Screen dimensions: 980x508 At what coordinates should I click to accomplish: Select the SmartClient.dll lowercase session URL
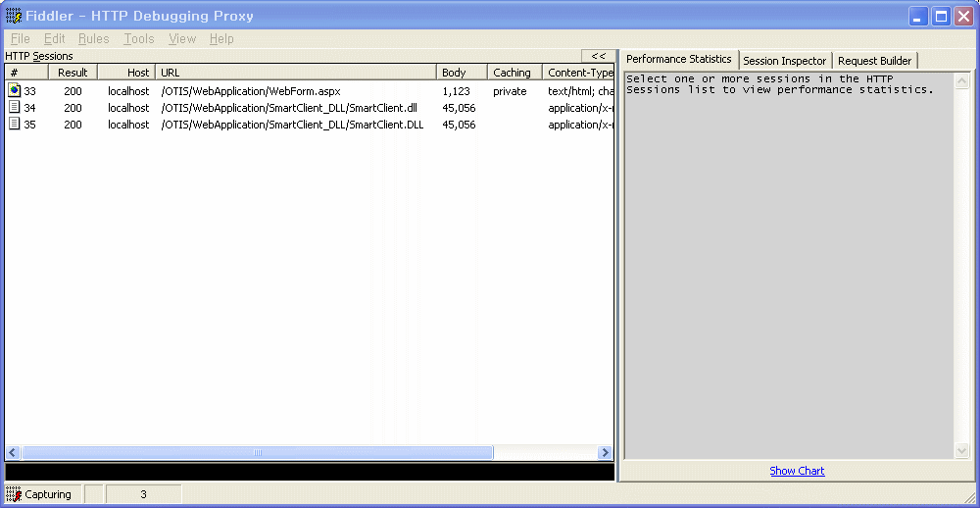[x=289, y=108]
